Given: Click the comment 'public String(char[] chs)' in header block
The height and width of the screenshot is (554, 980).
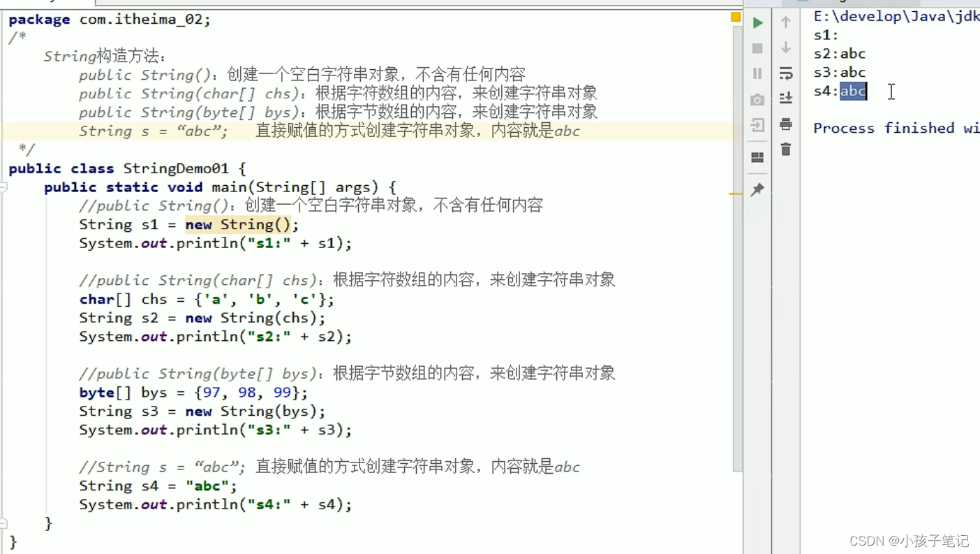Looking at the screenshot, I should (188, 93).
